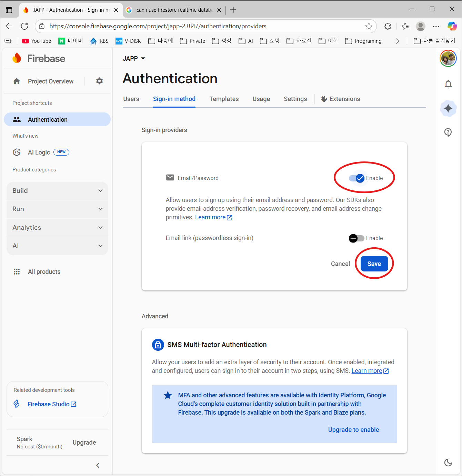The height and width of the screenshot is (476, 462).
Task: Open the JAPP project dropdown
Action: [x=134, y=59]
